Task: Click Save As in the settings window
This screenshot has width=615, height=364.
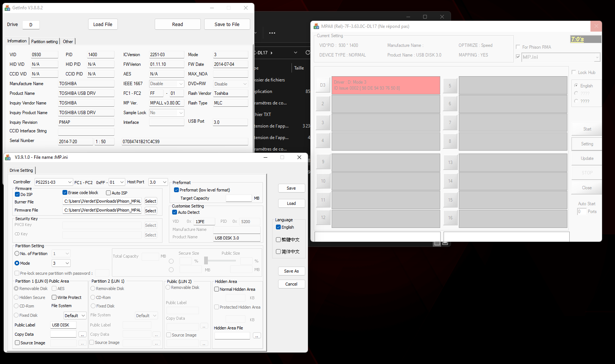Action: point(292,271)
